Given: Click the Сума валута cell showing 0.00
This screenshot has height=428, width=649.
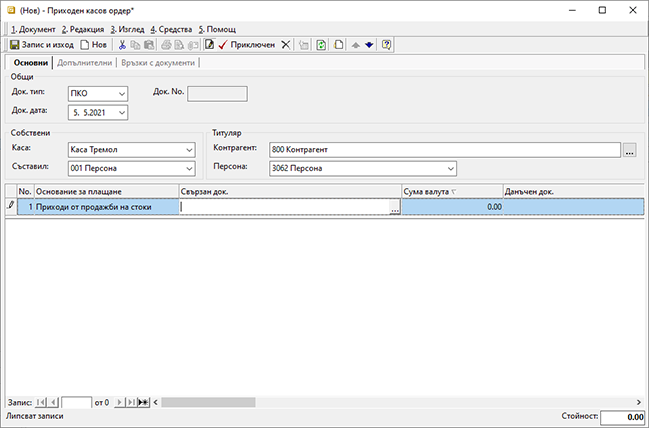Looking at the screenshot, I should [x=452, y=207].
